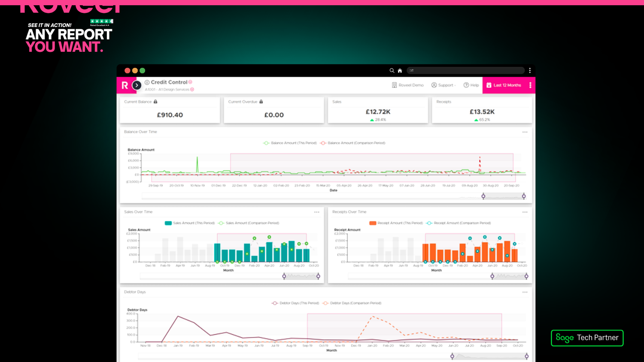Go to home via house icon
This screenshot has height=362, width=644.
(400, 71)
